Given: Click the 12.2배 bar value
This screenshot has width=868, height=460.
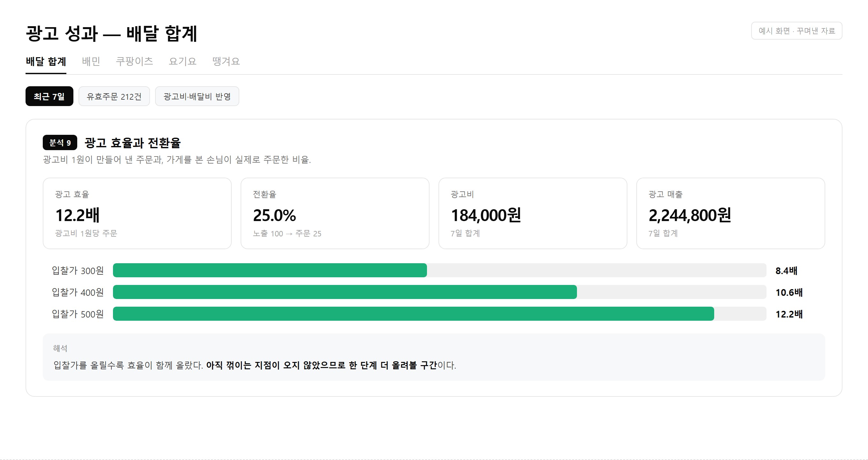Looking at the screenshot, I should click(789, 314).
